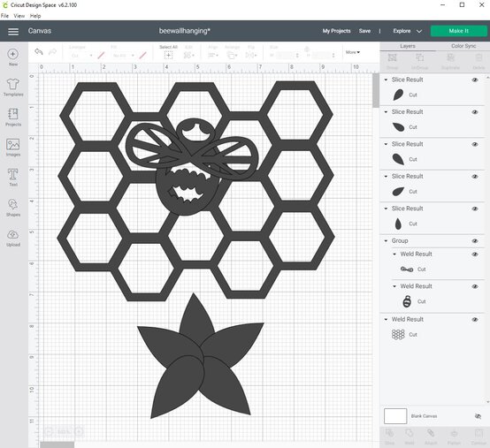Open the Explore machine dropdown
Image resolution: width=490 pixels, height=448 pixels.
click(408, 31)
